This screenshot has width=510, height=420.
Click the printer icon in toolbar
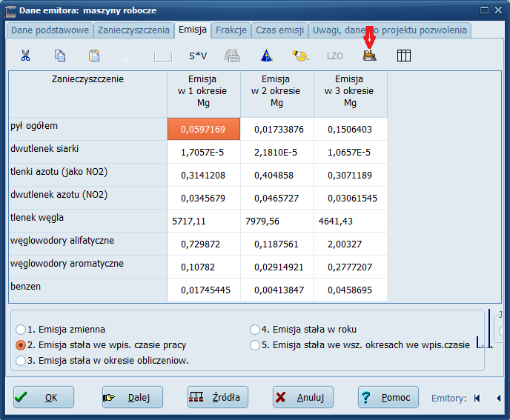(x=232, y=56)
